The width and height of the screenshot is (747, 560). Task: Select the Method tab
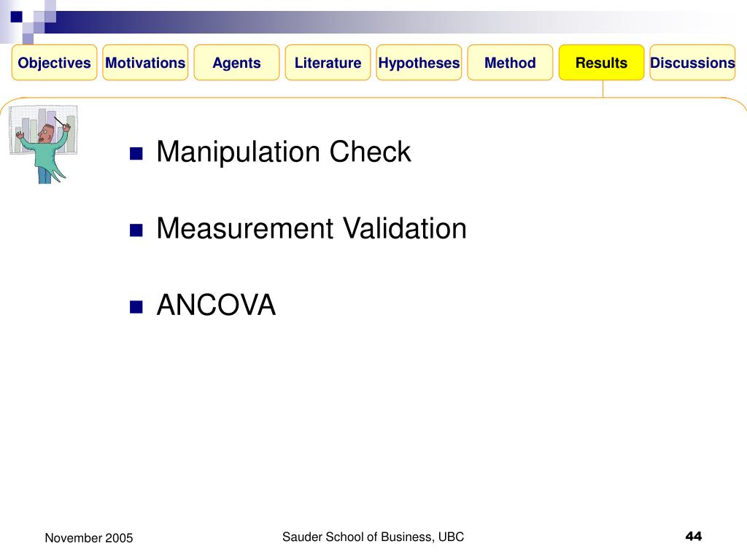[x=510, y=63]
